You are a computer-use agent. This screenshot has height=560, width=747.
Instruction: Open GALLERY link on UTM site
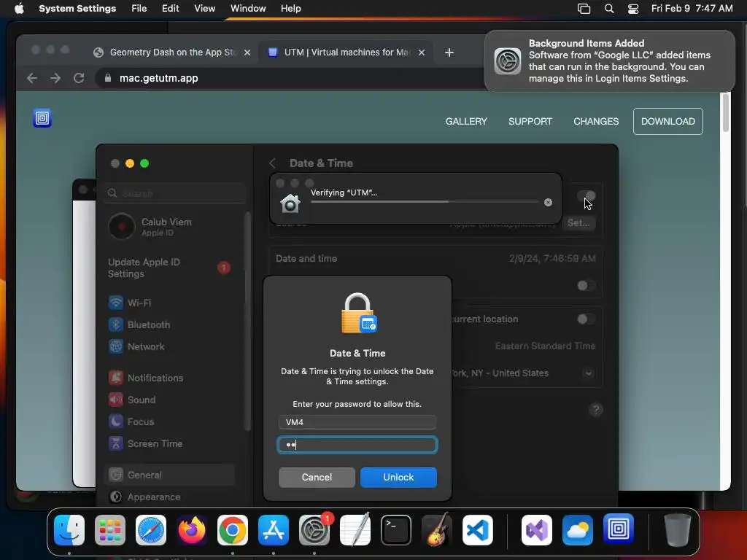(x=466, y=122)
